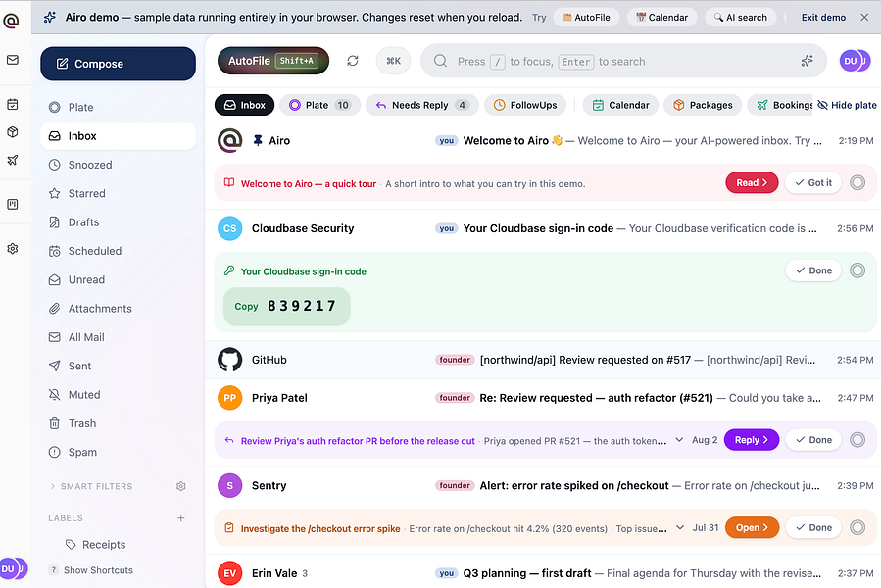The image size is (881, 588).
Task: Click Exit demo link
Action: point(823,18)
